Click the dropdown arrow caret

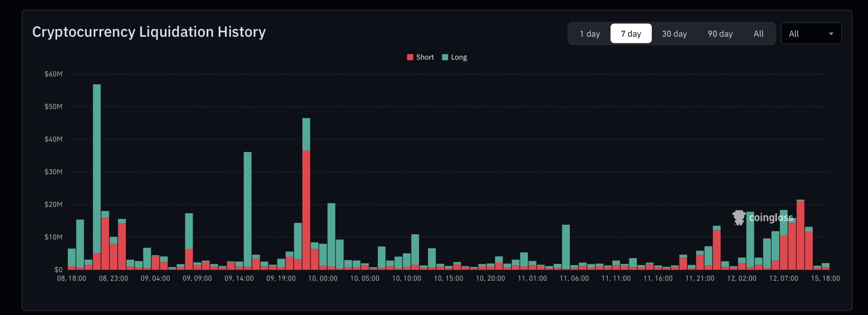[831, 34]
